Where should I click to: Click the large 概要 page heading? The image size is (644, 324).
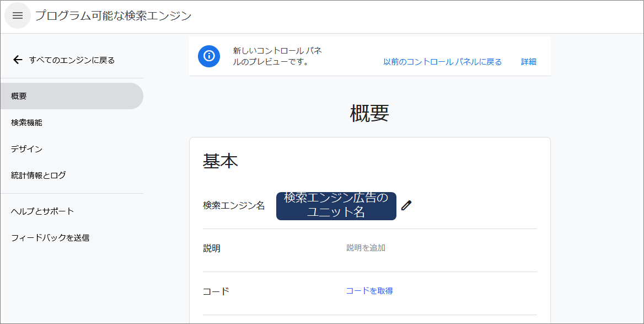click(x=369, y=113)
